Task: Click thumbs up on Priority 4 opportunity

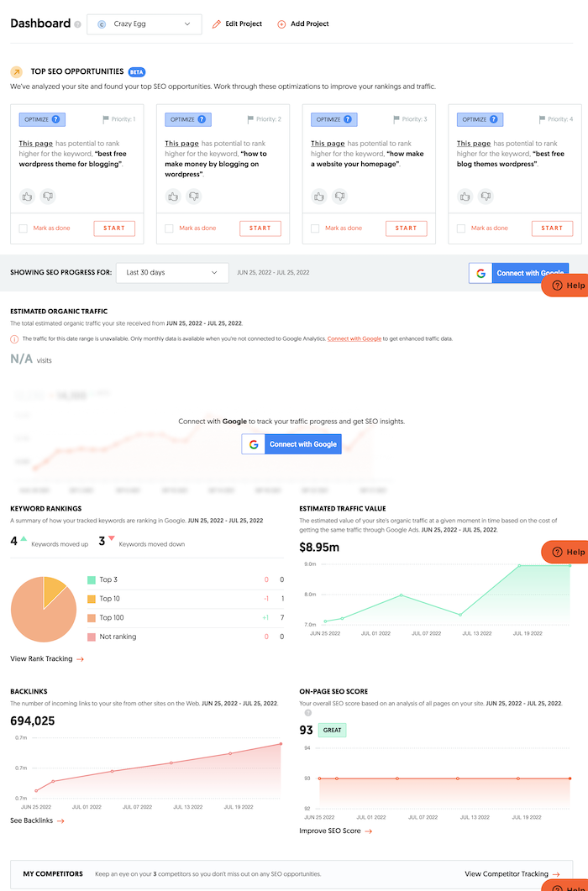Action: point(465,197)
